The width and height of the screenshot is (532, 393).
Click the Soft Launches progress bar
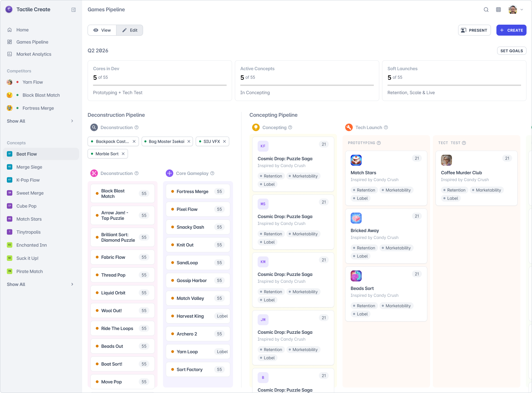(454, 85)
